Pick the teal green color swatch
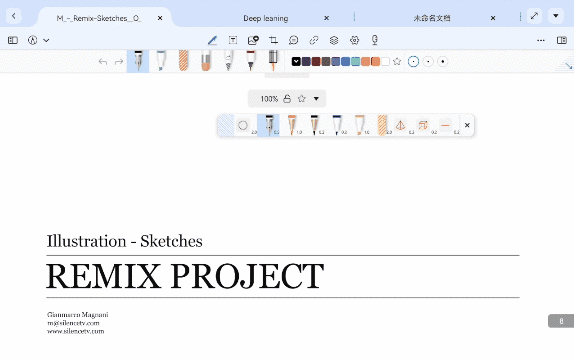 pos(355,62)
